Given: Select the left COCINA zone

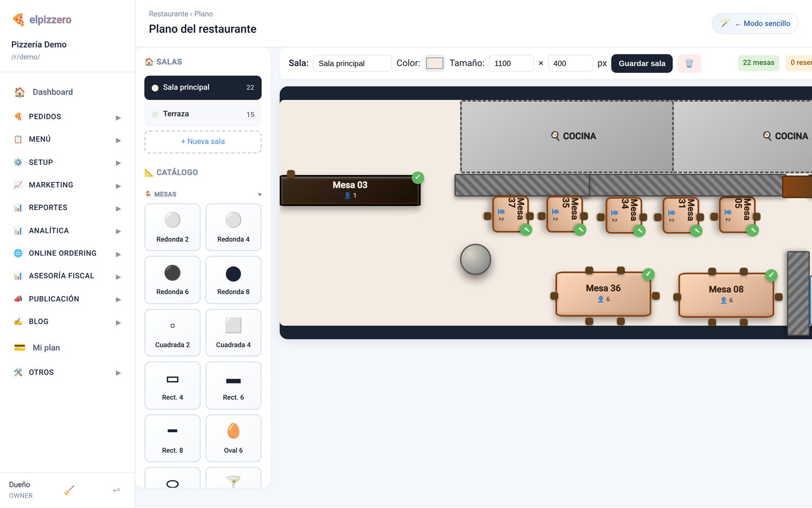Looking at the screenshot, I should (567, 136).
